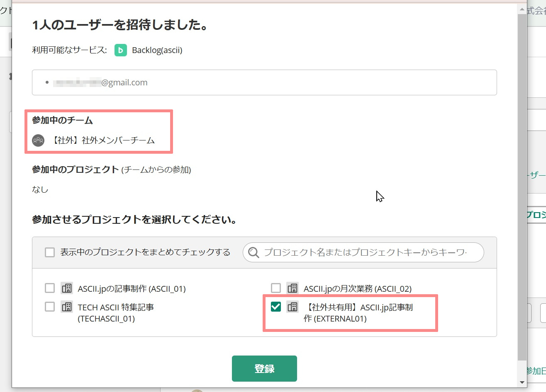Click the dialog's vertical scrollbar thumb

point(522,187)
